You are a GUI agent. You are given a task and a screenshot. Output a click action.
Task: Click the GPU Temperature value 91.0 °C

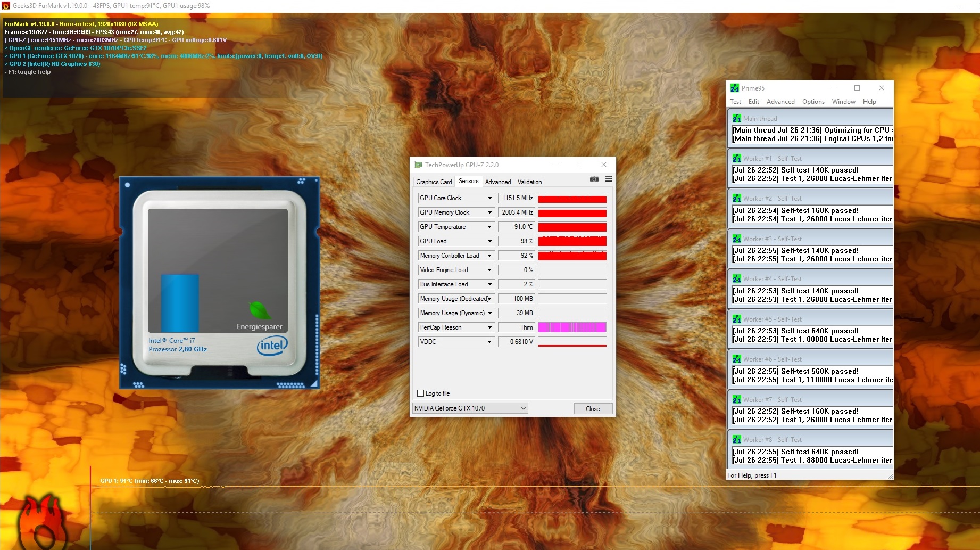pyautogui.click(x=517, y=227)
